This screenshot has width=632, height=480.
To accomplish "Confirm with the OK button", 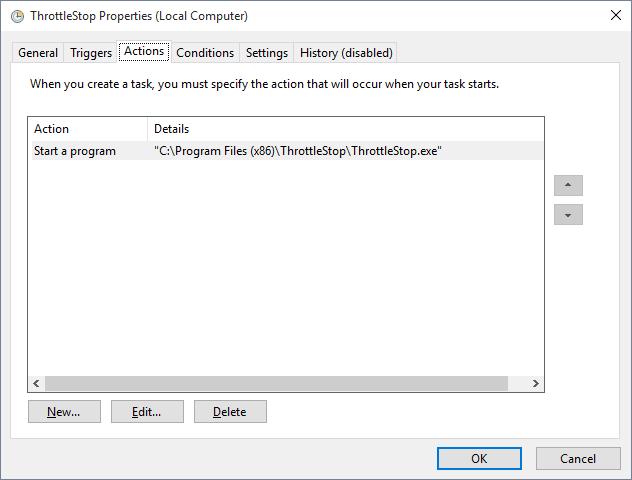I will (479, 458).
